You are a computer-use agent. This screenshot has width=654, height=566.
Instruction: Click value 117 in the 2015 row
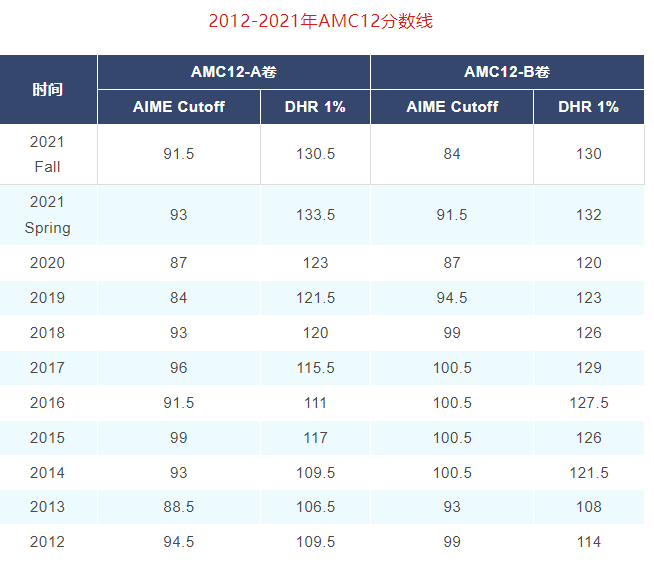(x=315, y=438)
